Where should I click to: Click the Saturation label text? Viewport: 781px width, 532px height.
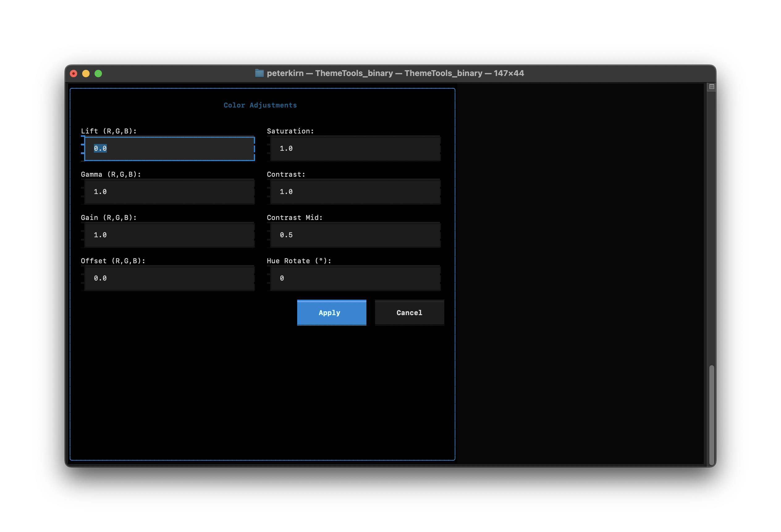click(x=290, y=131)
